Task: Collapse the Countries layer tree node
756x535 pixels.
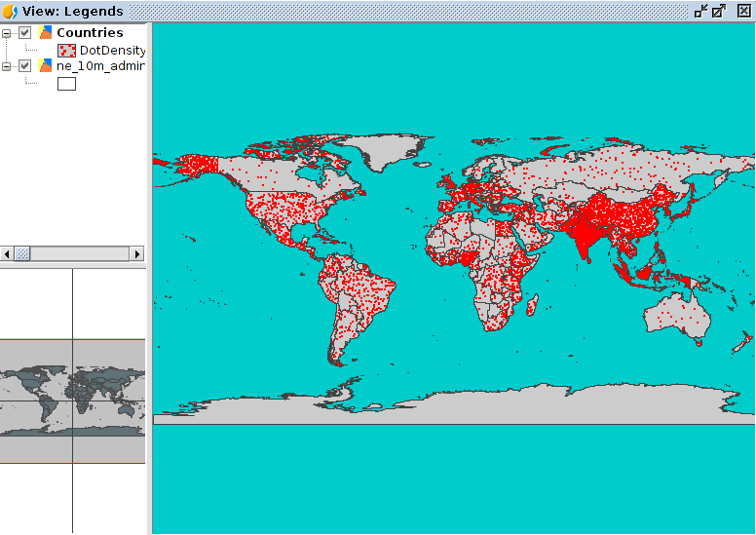Action: (7, 33)
